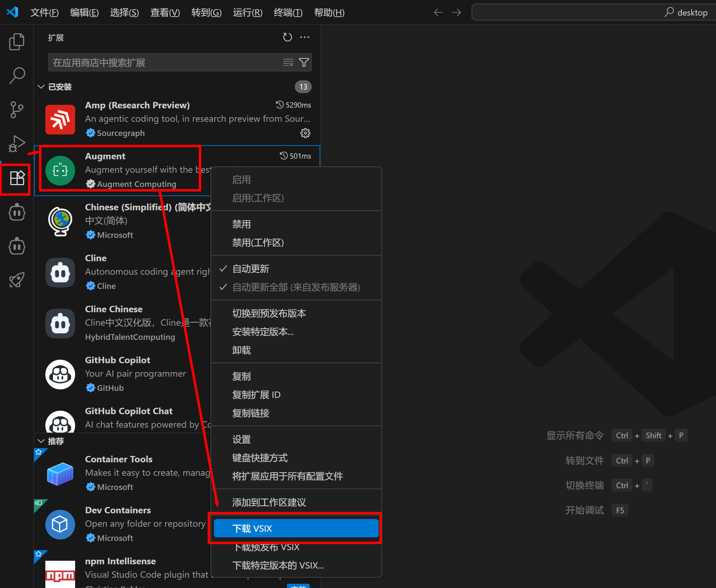This screenshot has width=716, height=588.
Task: Clear extensions search results icon
Action: [288, 63]
